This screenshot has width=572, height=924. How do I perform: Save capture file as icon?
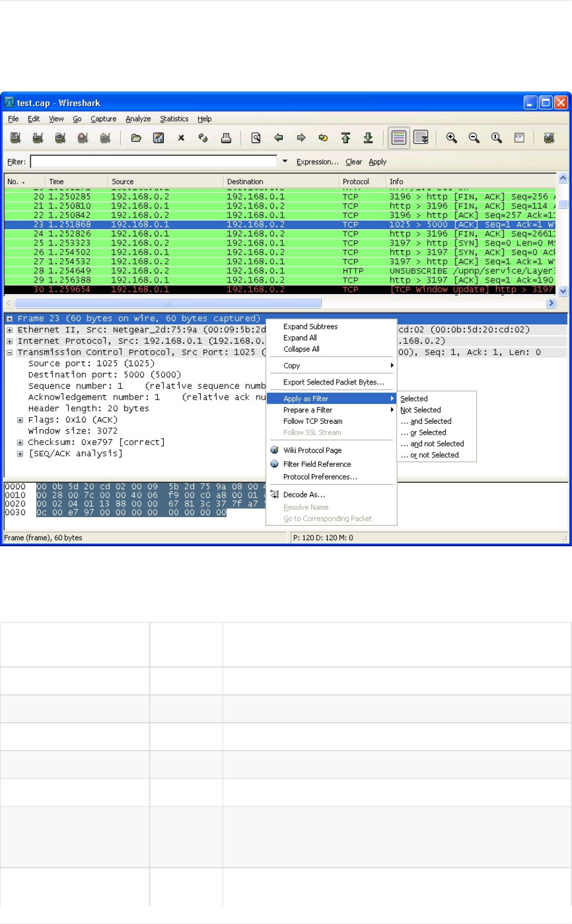159,138
